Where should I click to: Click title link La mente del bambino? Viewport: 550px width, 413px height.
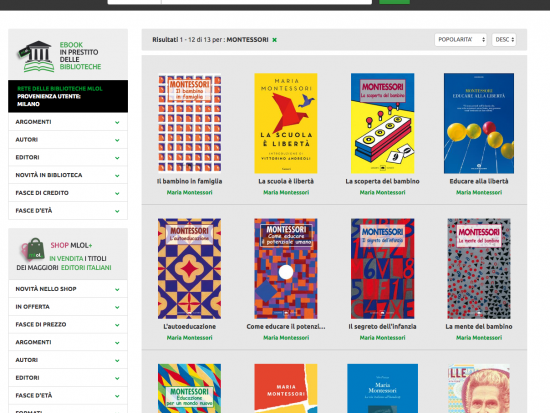(479, 327)
